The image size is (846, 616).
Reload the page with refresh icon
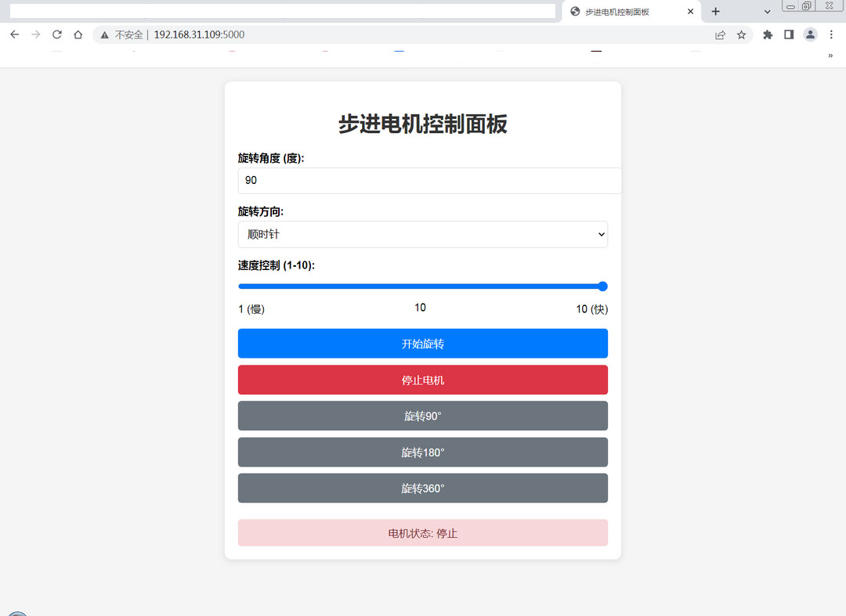coord(56,34)
